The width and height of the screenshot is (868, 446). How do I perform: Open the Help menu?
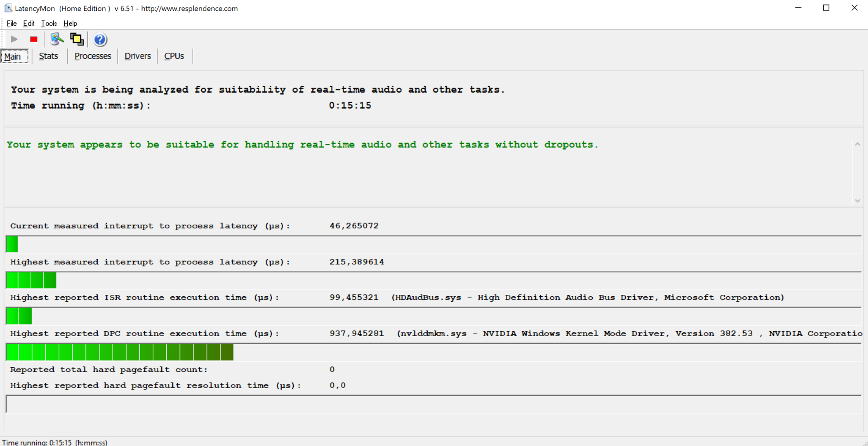[70, 24]
